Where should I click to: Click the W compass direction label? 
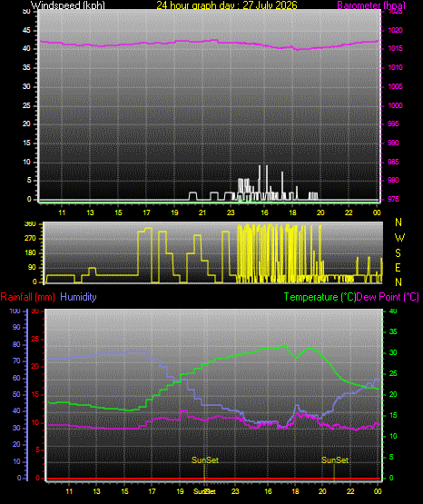(x=399, y=238)
